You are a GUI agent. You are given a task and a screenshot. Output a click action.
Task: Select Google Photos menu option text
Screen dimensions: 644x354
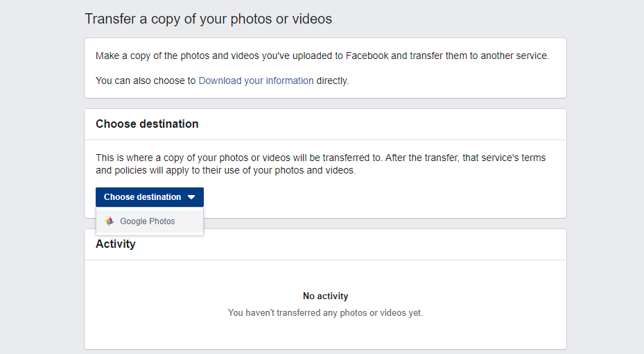coord(148,221)
